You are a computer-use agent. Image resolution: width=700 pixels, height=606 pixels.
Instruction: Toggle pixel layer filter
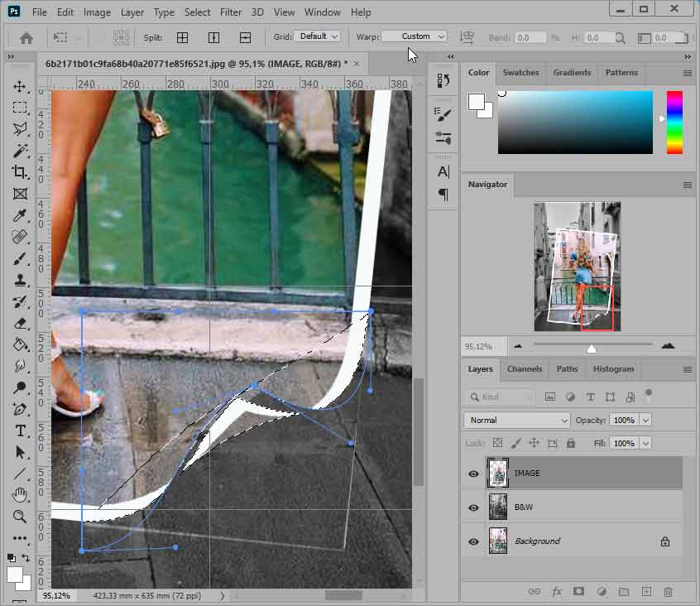[550, 397]
